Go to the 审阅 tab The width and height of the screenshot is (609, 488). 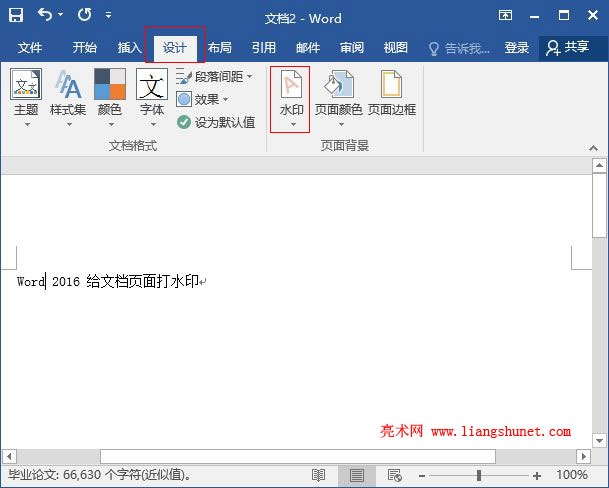click(352, 48)
